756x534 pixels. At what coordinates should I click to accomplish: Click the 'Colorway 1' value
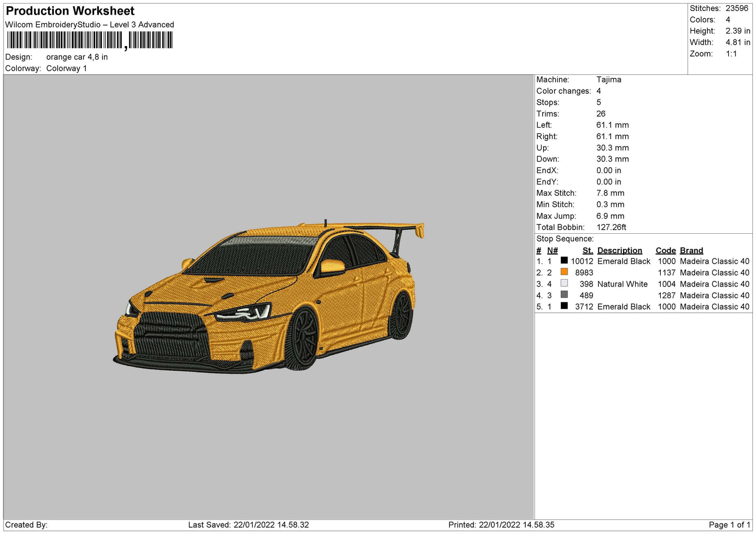coord(66,69)
